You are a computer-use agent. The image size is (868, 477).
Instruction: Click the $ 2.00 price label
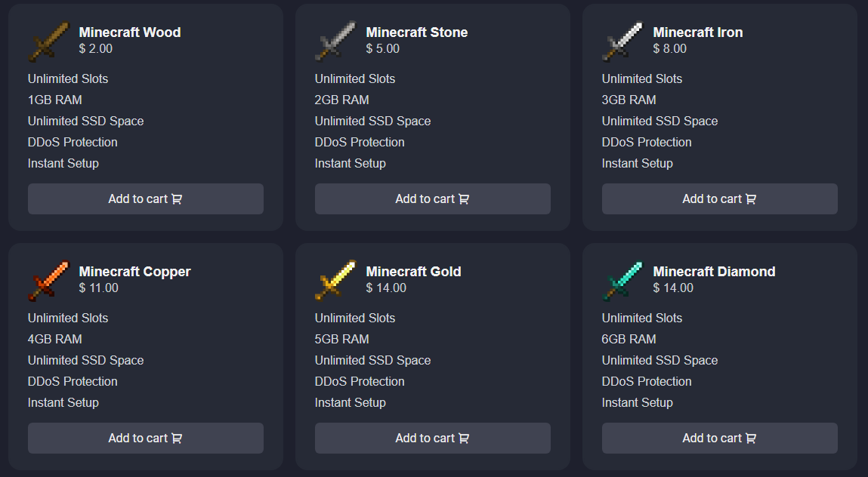[96, 49]
